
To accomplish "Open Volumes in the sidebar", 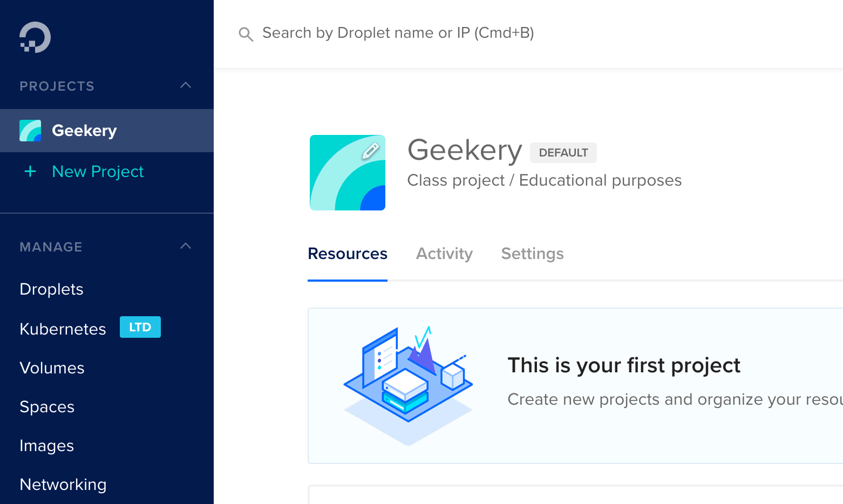I will click(x=52, y=368).
